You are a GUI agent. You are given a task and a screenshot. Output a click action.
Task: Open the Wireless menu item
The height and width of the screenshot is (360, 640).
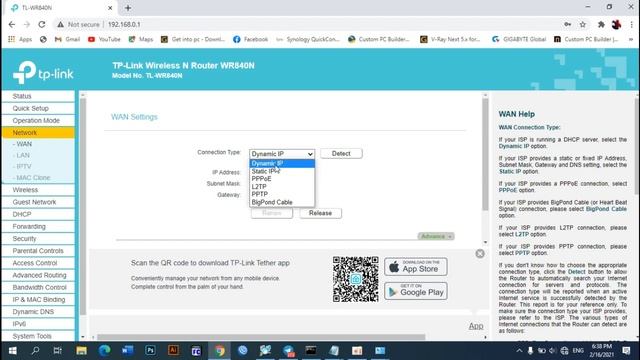coord(38,190)
